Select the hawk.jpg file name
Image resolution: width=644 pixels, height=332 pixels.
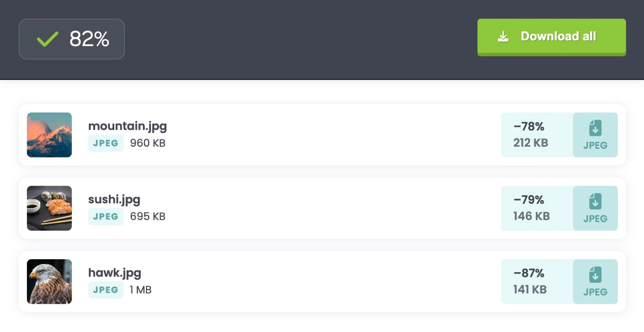tap(114, 273)
